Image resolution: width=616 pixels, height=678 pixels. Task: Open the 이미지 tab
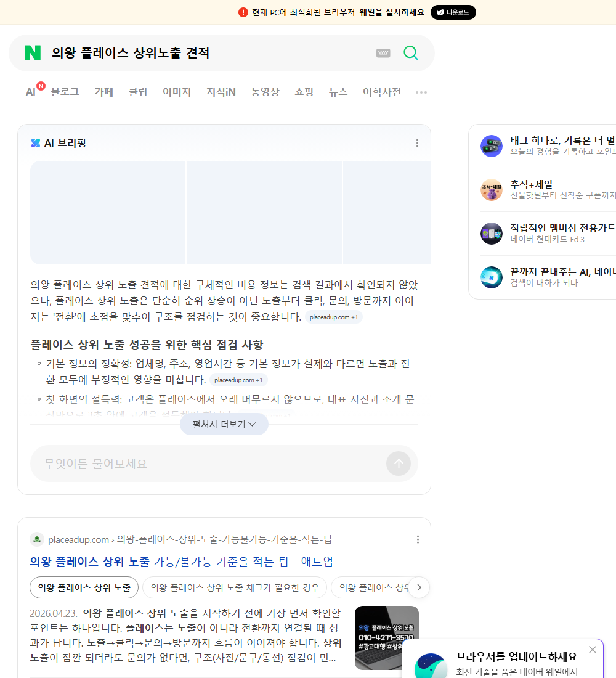(177, 92)
